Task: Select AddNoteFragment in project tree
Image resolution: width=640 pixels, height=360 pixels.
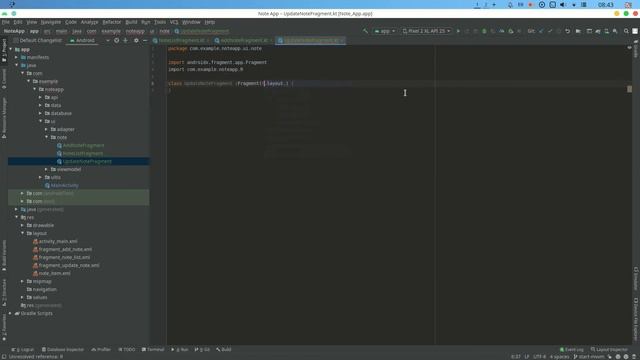Action: (83, 145)
